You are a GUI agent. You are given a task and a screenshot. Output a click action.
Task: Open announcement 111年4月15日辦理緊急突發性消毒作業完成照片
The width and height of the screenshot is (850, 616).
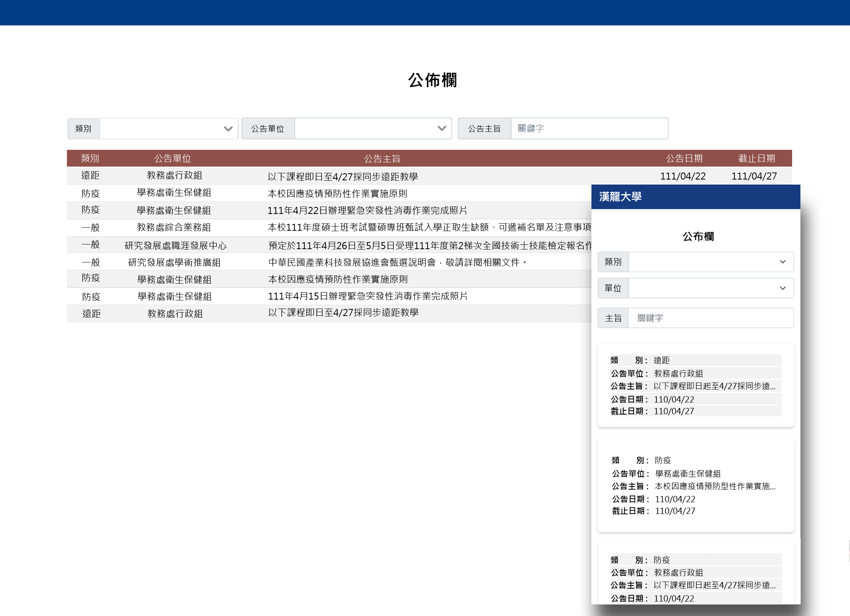(x=367, y=296)
